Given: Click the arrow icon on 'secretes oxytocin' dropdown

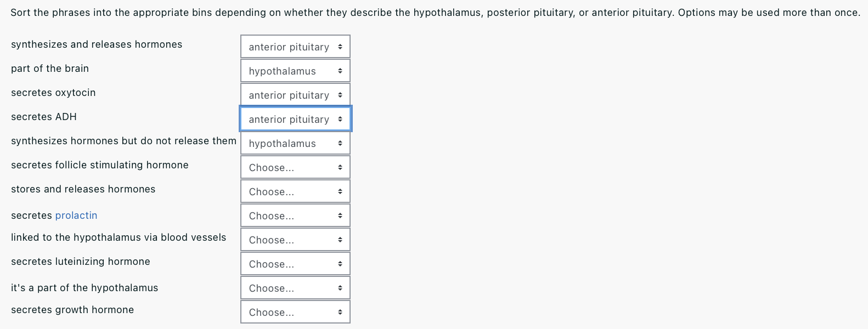Looking at the screenshot, I should [x=340, y=95].
